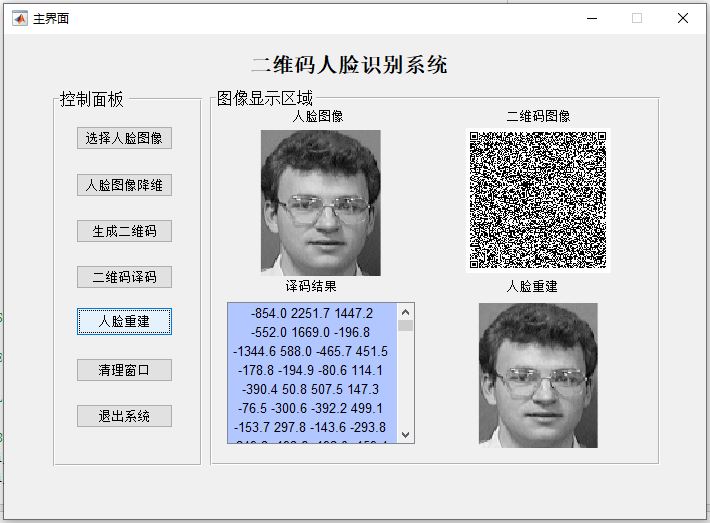Click the listbox scrollbar thumb
Screen dimensions: 710x523
point(406,326)
